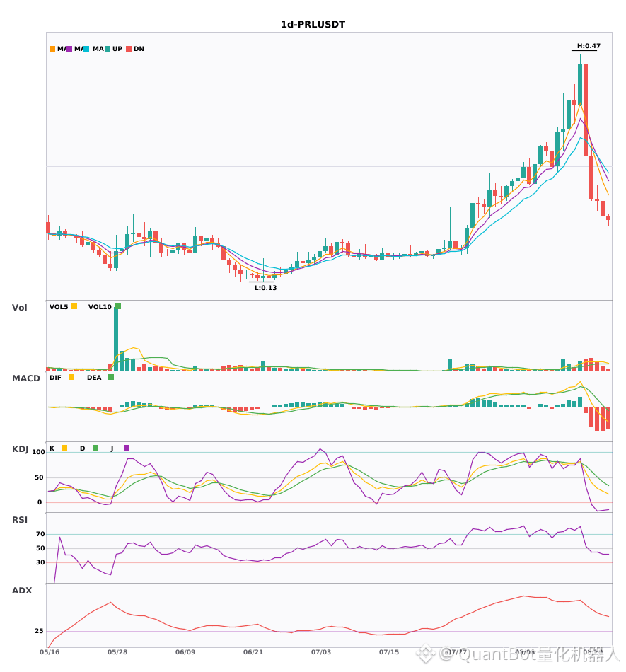The width and height of the screenshot is (626, 672).
Task: Select the cyan MA legend swatch
Action: 86,49
